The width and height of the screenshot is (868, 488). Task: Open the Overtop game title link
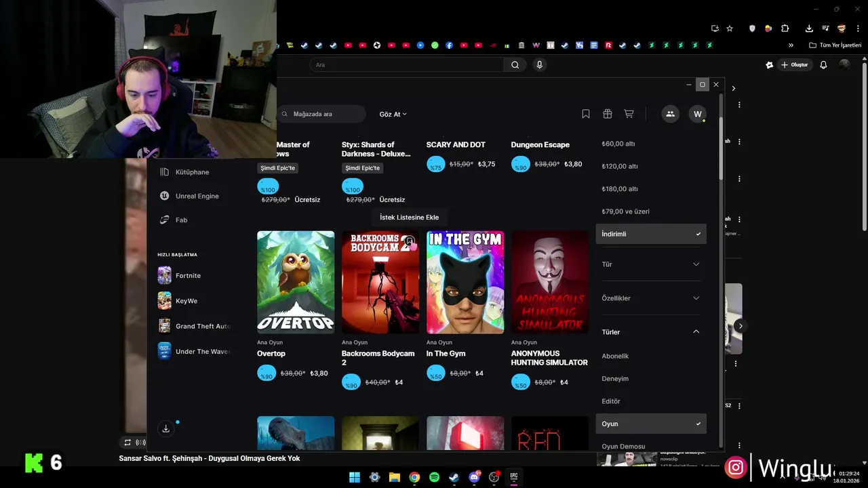(271, 354)
